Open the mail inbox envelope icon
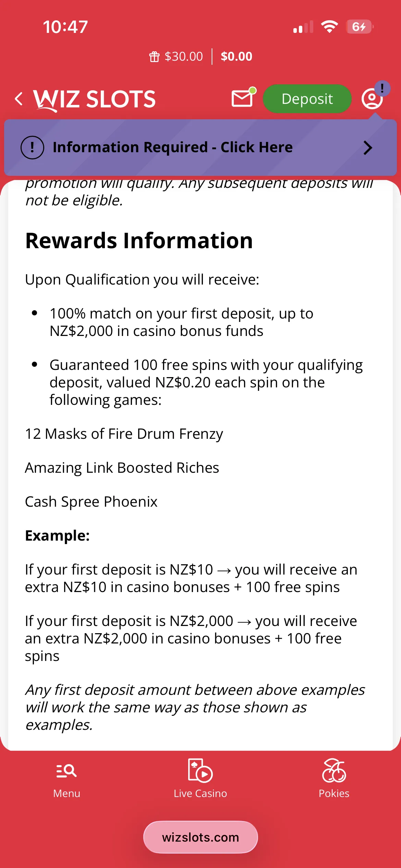This screenshot has width=401, height=868. [x=243, y=98]
